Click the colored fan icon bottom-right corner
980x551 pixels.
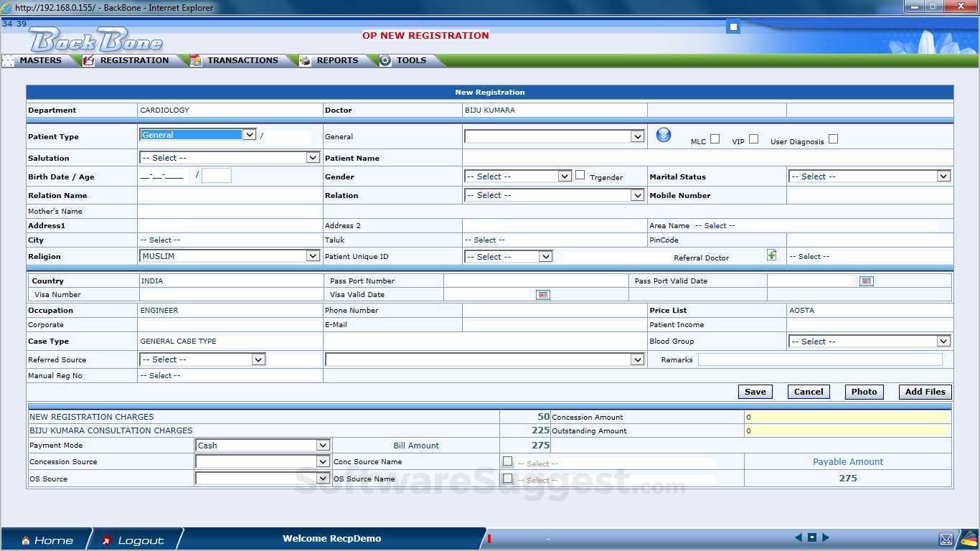point(969,538)
